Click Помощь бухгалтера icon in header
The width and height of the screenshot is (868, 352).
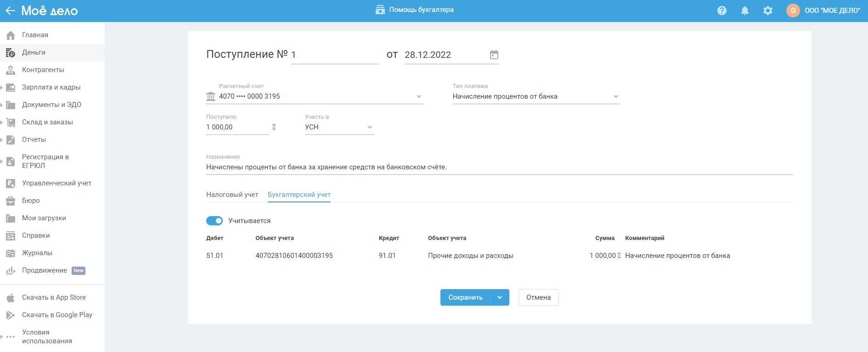click(x=380, y=10)
